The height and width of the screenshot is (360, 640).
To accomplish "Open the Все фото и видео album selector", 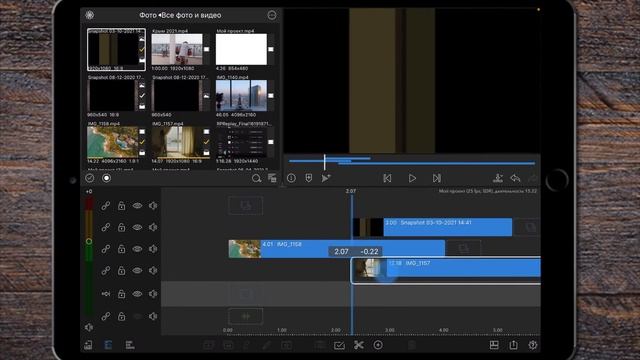I will tap(191, 15).
